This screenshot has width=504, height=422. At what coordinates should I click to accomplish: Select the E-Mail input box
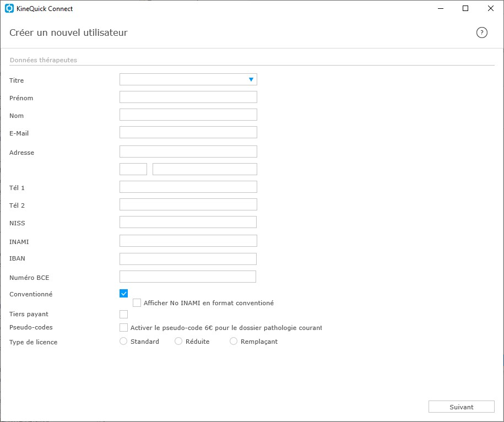[188, 132]
